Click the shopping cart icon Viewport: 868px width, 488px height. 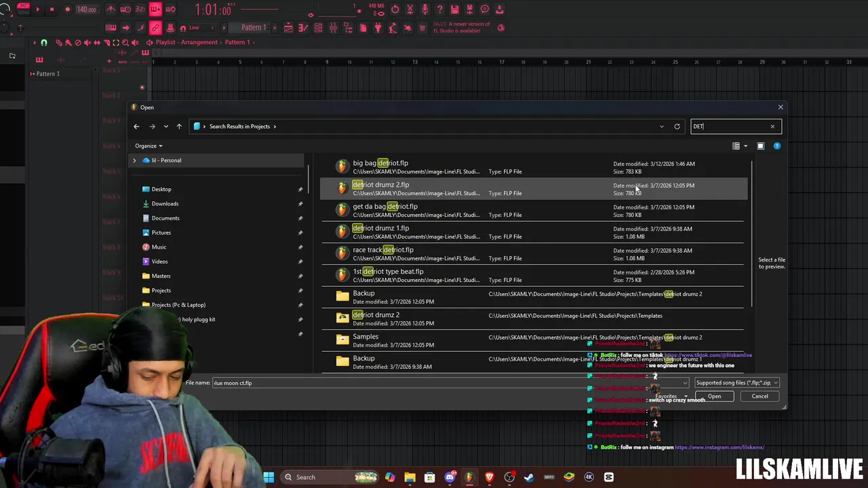coord(422,28)
